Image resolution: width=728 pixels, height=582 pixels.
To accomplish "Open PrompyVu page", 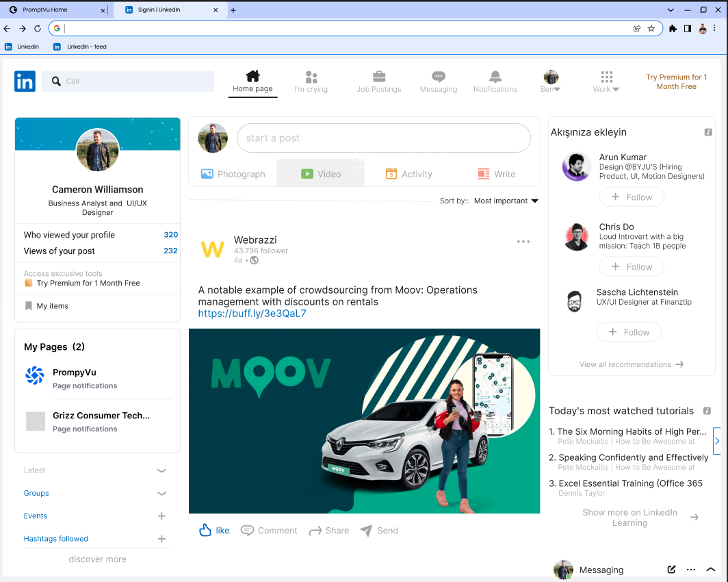I will 75,372.
